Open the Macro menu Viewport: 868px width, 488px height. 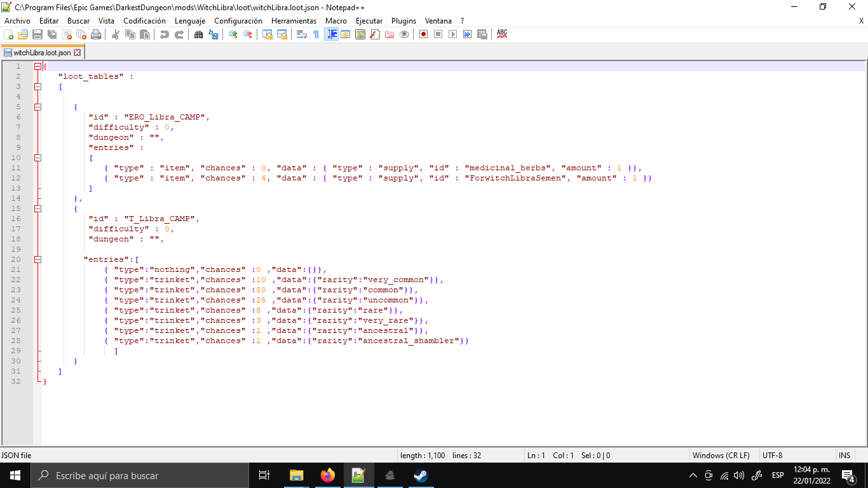[x=336, y=21]
